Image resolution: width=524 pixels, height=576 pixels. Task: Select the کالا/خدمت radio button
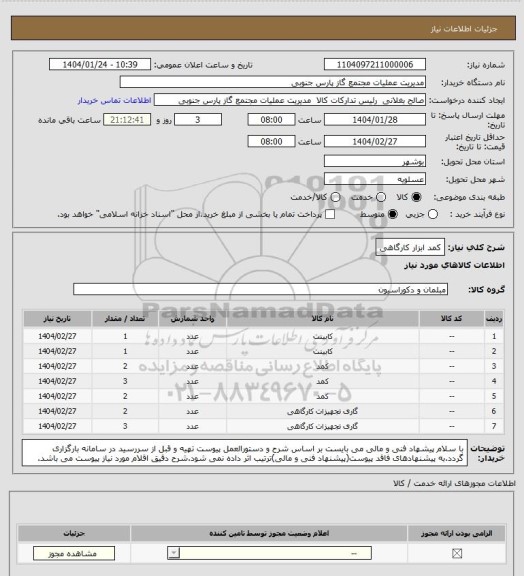click(335, 197)
